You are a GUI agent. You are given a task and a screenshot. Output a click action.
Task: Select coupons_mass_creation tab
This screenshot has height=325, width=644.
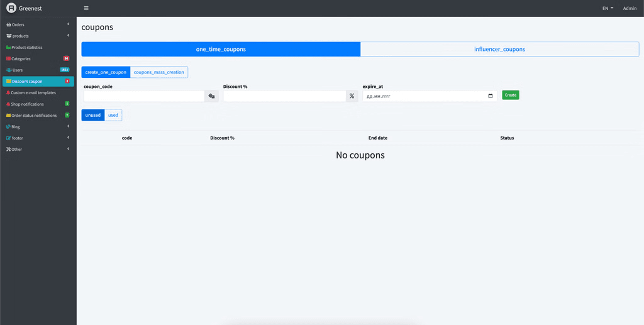[159, 72]
